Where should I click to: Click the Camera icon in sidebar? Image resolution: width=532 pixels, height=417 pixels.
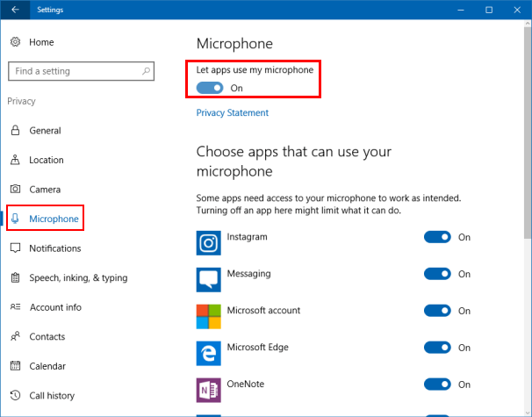[15, 189]
